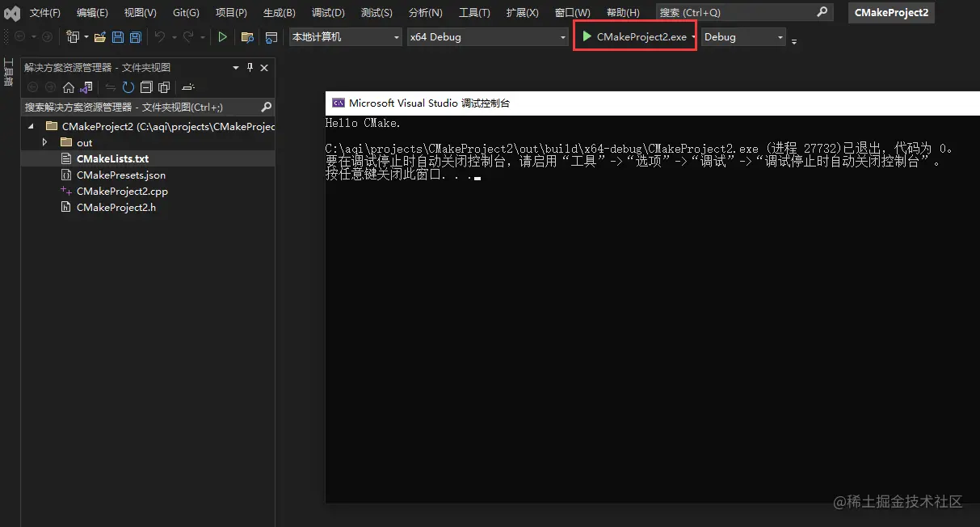980x527 pixels.
Task: Click the Find in Files folder-search icon
Action: click(x=248, y=37)
